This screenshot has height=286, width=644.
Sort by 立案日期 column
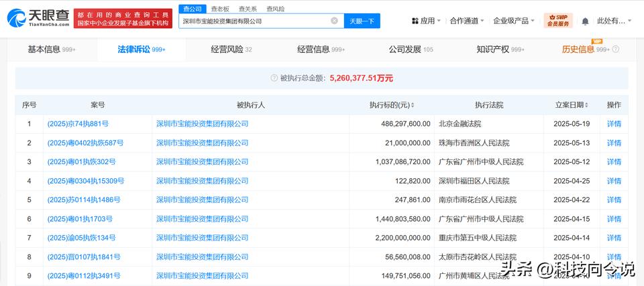[x=586, y=105]
